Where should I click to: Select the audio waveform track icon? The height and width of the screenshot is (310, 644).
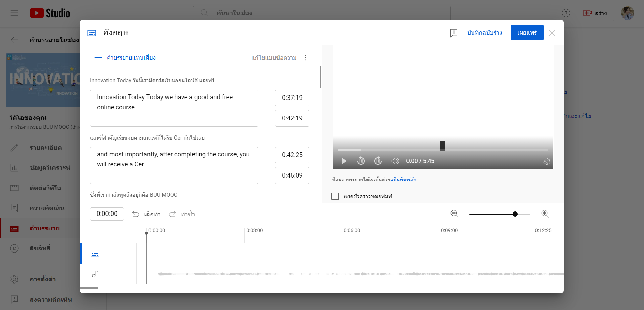pos(95,274)
